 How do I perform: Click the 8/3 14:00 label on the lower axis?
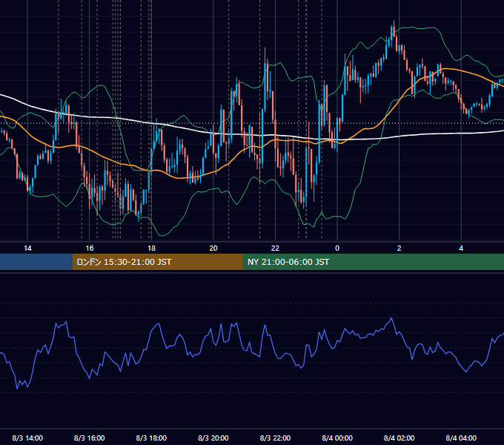click(x=27, y=438)
